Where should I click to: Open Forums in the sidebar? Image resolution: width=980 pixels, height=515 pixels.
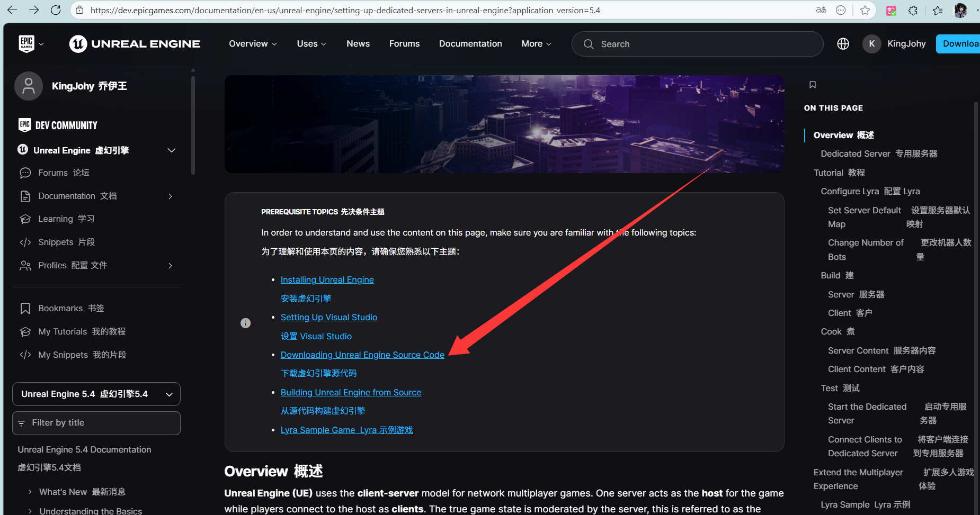click(64, 173)
